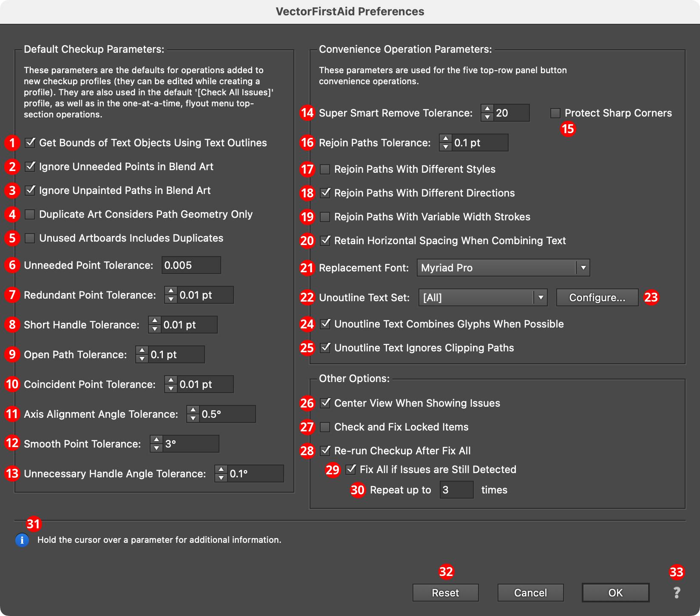Click the Repeat up to times field
700x616 pixels.
[455, 490]
